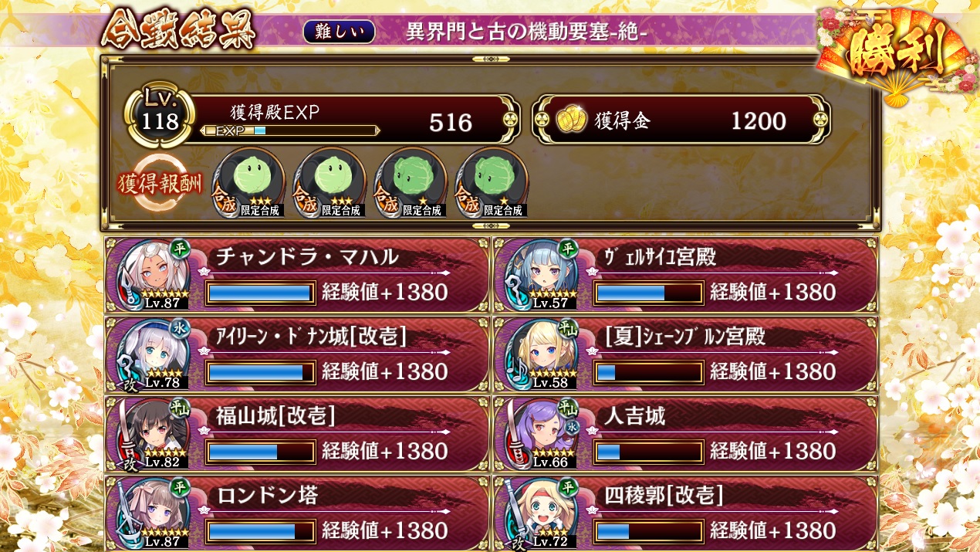
Task: Click 福山城[改壱] character portrait
Action: [153, 434]
